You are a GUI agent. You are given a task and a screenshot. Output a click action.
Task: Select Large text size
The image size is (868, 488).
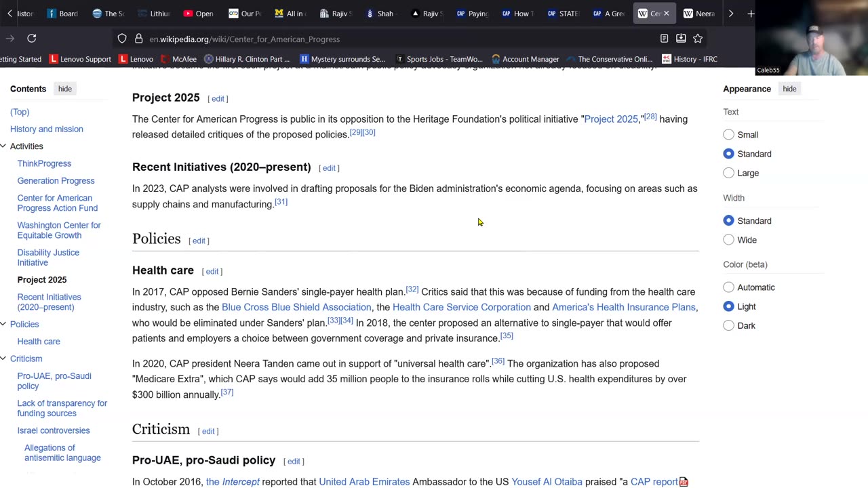pos(728,173)
